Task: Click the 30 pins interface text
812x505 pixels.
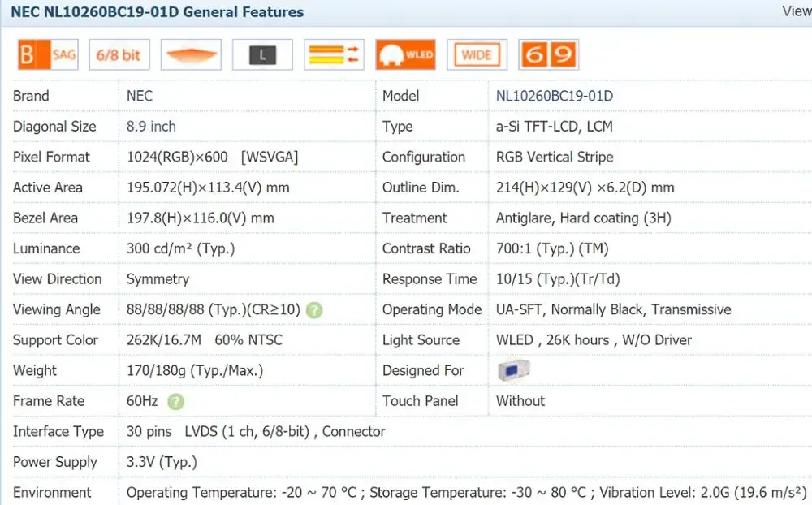Action: [x=149, y=431]
